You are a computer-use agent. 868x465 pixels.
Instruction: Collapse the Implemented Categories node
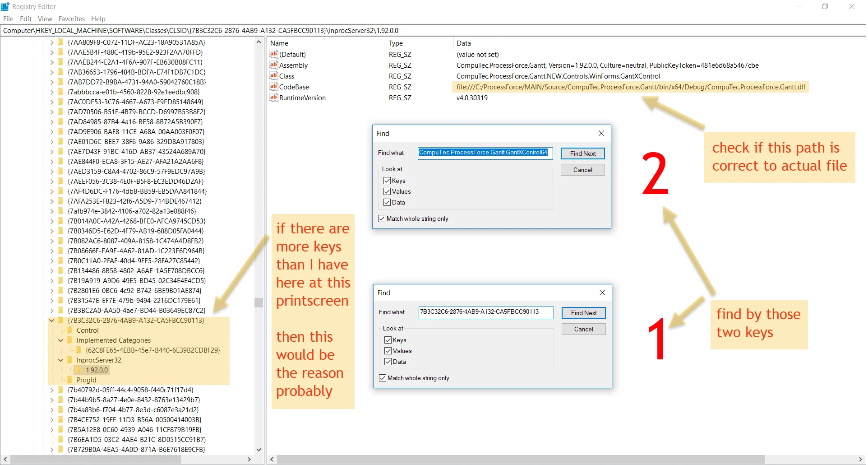[x=61, y=340]
